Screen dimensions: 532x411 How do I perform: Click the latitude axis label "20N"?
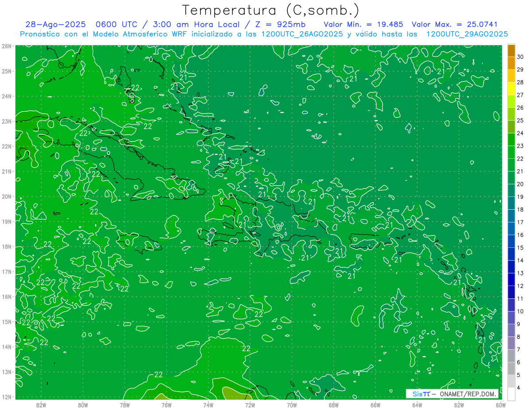[6, 196]
